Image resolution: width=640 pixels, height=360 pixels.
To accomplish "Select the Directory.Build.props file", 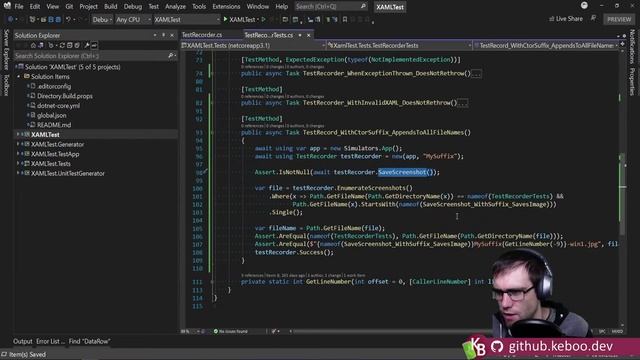I will coord(64,96).
